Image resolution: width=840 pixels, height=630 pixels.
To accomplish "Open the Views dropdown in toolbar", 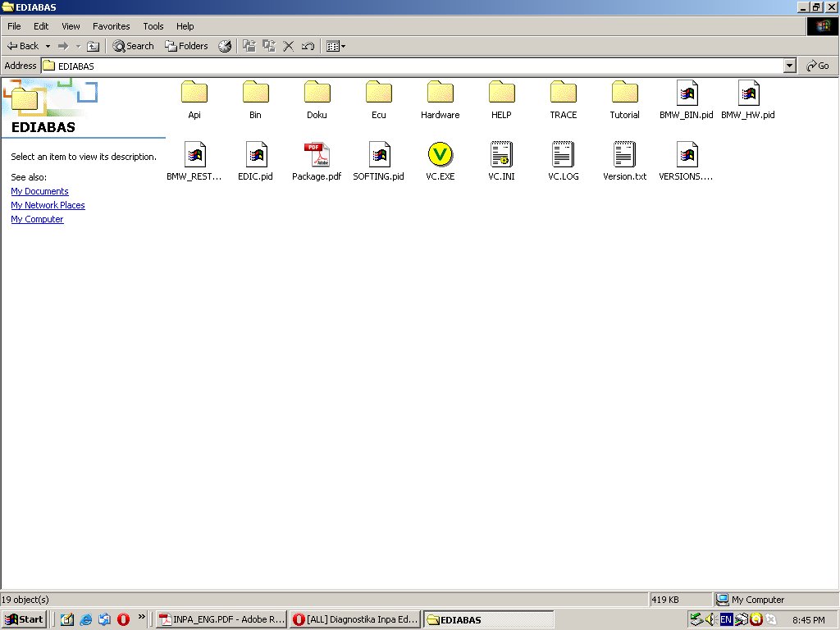I will 336,46.
